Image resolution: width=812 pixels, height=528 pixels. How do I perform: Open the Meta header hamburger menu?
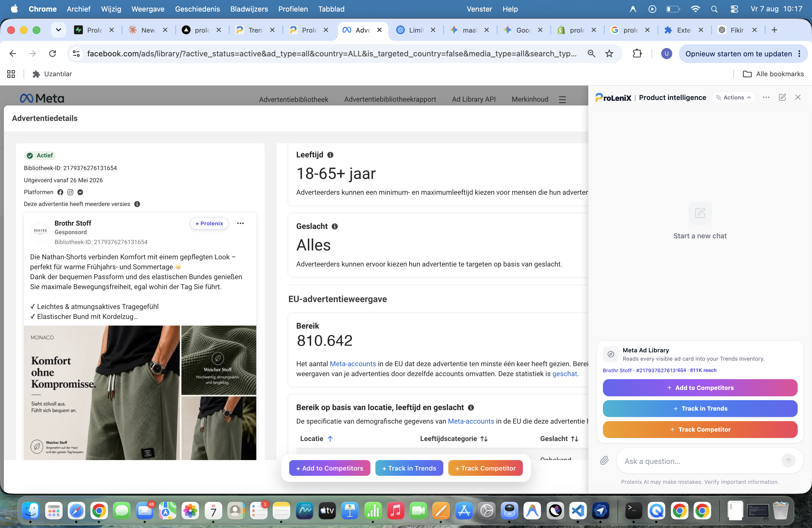(562, 100)
